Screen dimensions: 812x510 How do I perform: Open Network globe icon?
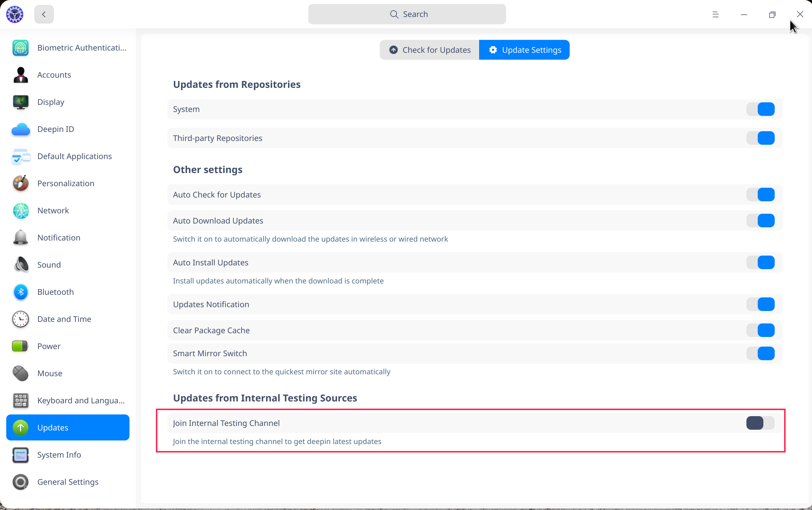20,211
